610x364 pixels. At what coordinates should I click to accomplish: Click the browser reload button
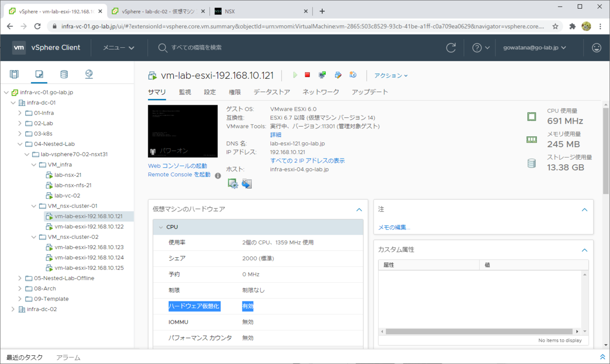point(37,26)
